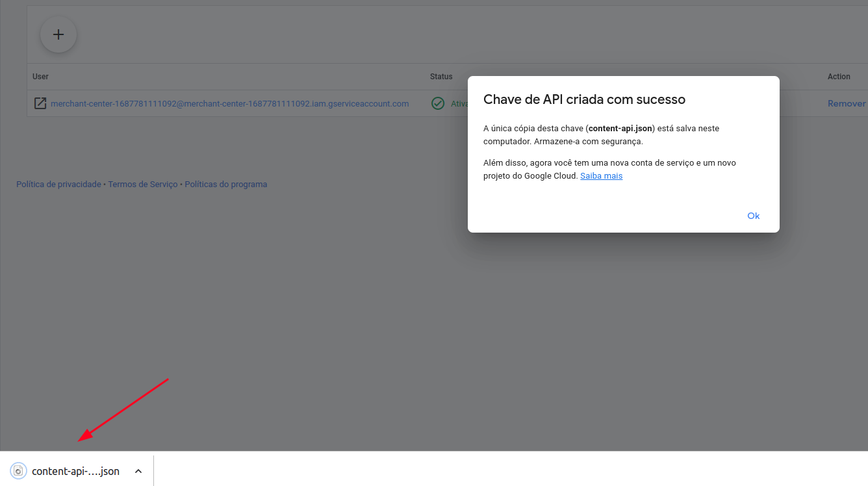
Task: Click the Action column header
Action: click(x=839, y=77)
